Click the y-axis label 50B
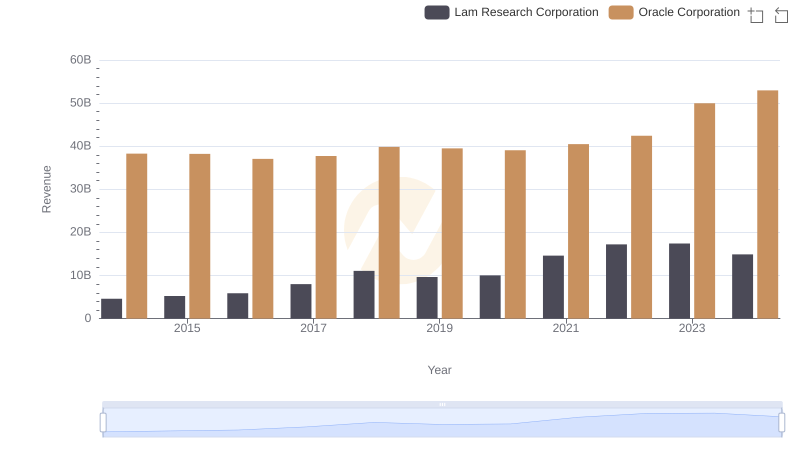 81,103
